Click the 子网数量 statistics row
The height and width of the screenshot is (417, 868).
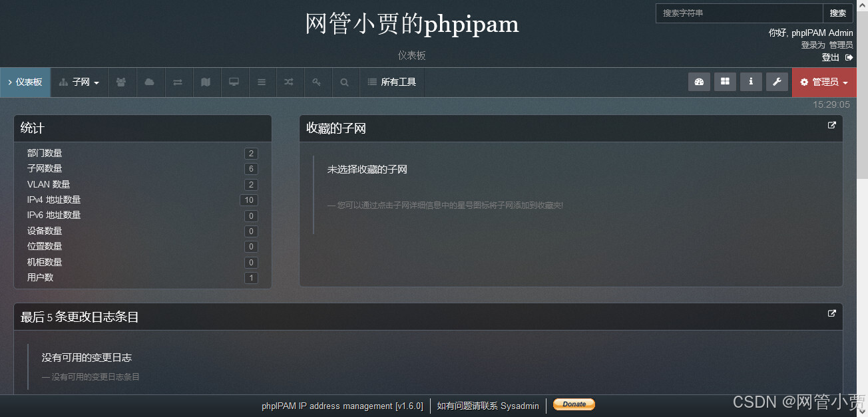coord(142,169)
